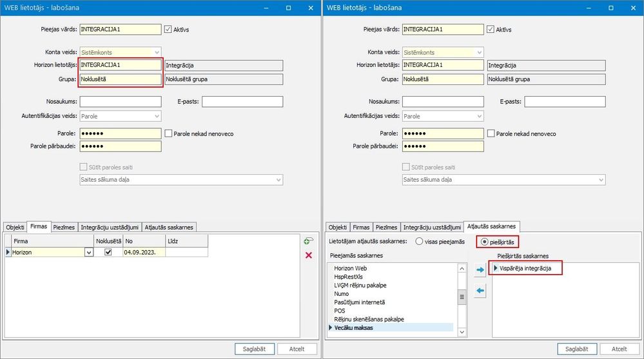Screen dimensions: 644x359
Task: Focus Horizon lietotājs field in left window
Action: (121, 65)
